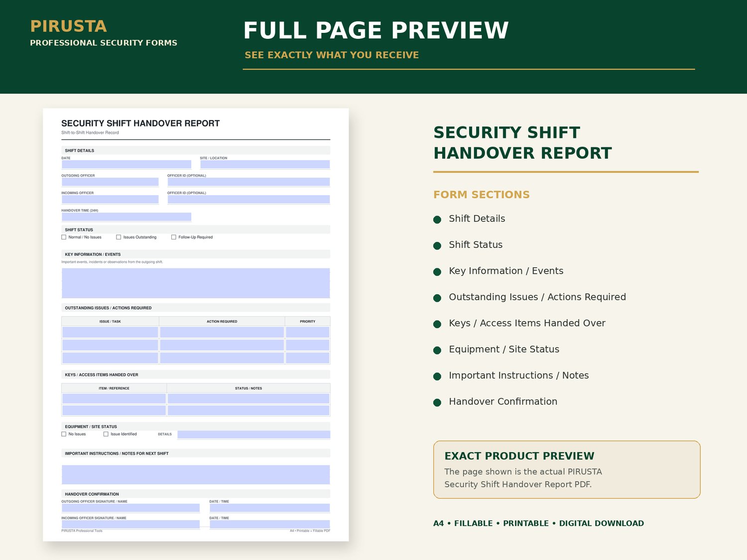
Task: Click the 'Shift Status' list item
Action: point(476,244)
